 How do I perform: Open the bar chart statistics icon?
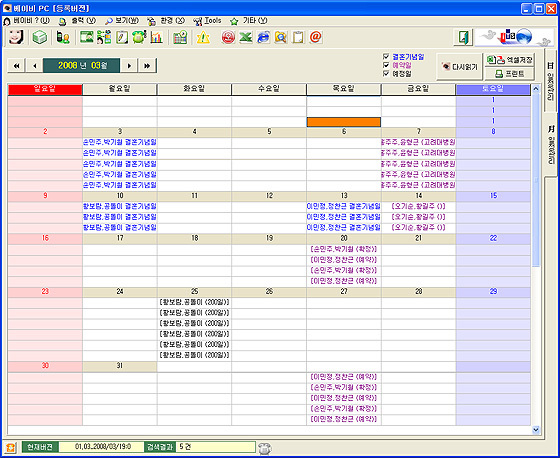coord(156,37)
